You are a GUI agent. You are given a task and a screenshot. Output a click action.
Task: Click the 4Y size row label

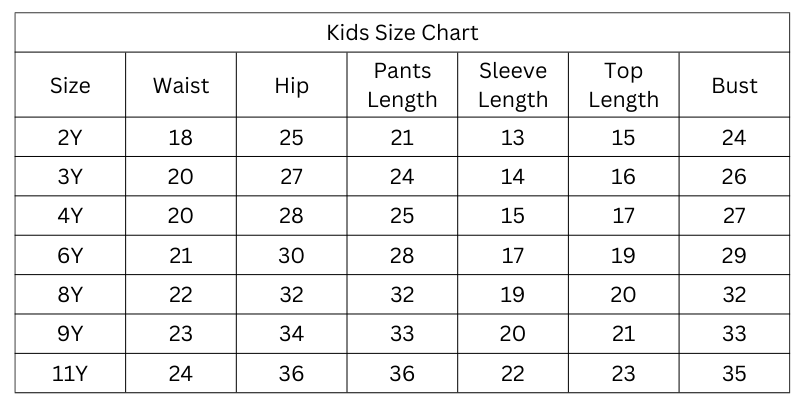pyautogui.click(x=70, y=216)
